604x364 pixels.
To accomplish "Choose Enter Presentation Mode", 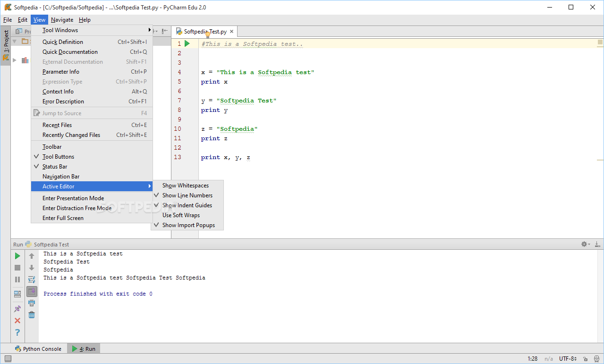I will [92, 198].
